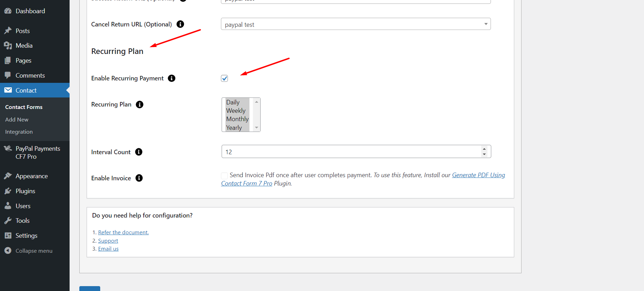Click info icon beside Enable Invoice
644x291 pixels.
pos(139,178)
